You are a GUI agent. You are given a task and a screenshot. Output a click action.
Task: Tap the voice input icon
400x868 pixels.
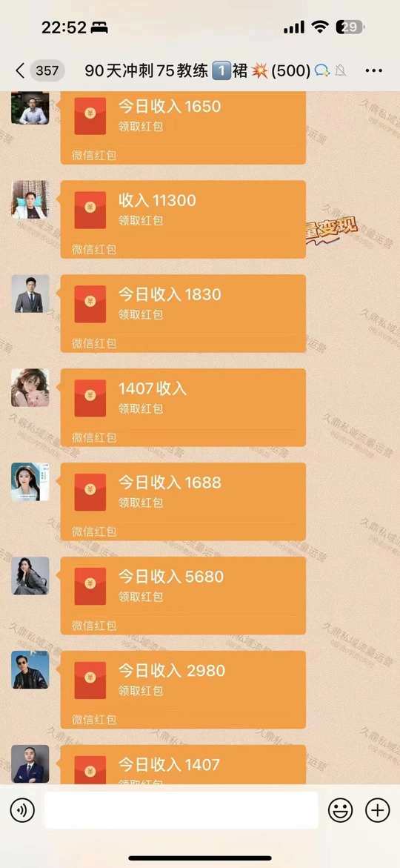pyautogui.click(x=22, y=810)
